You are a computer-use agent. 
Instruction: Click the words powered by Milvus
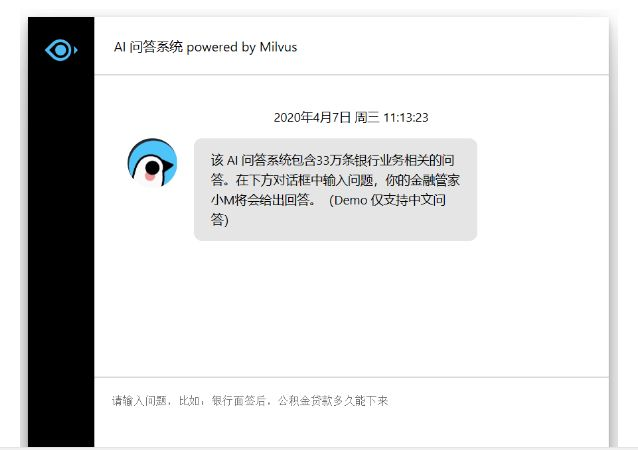click(x=242, y=47)
